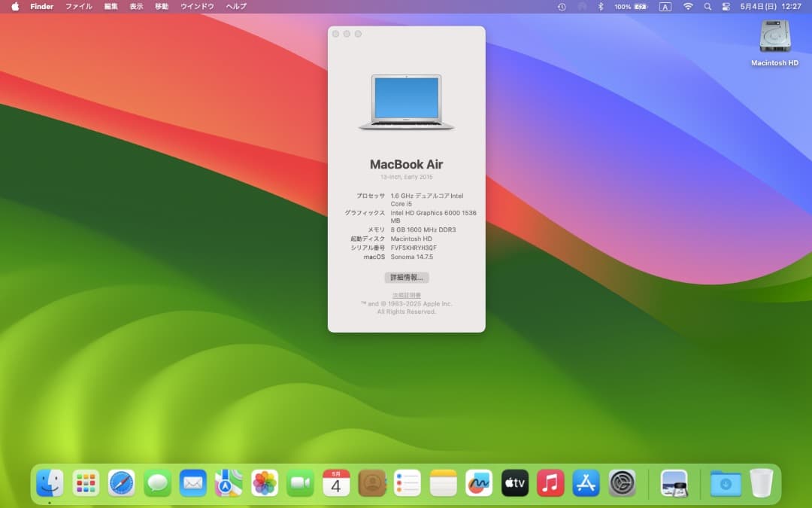
Task: Launch FaceTime from the Dock
Action: [x=300, y=482]
